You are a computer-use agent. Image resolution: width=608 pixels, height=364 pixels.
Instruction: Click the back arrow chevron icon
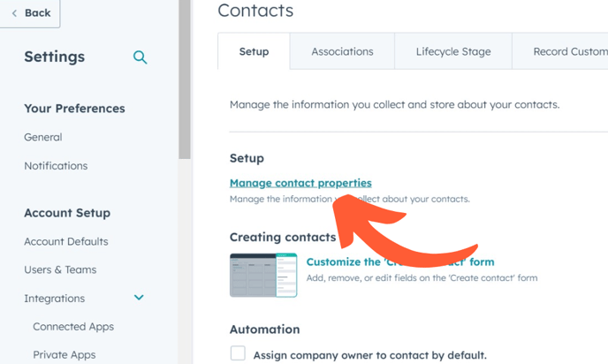click(x=14, y=13)
